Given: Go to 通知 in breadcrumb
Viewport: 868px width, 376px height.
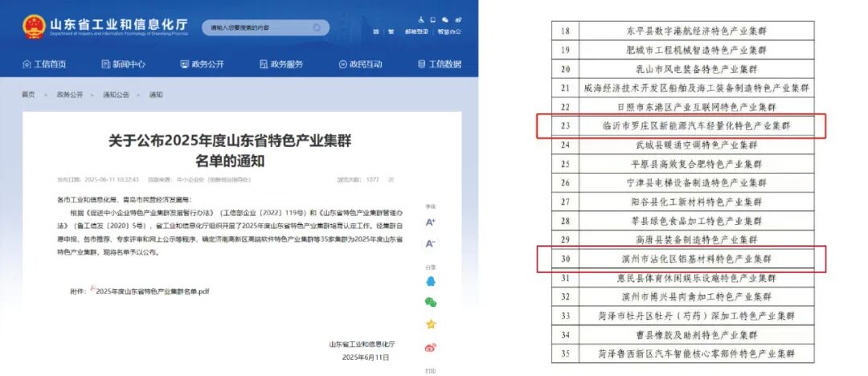Looking at the screenshot, I should tap(156, 95).
